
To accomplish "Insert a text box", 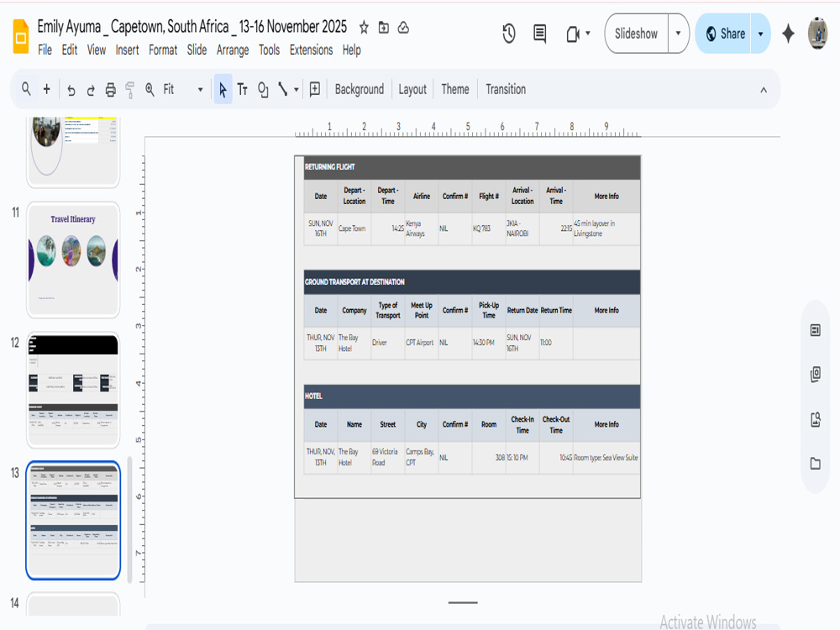I will coord(242,89).
